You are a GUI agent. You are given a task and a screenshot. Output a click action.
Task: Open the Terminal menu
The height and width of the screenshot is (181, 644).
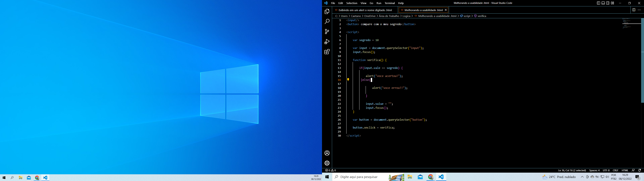coord(389,3)
